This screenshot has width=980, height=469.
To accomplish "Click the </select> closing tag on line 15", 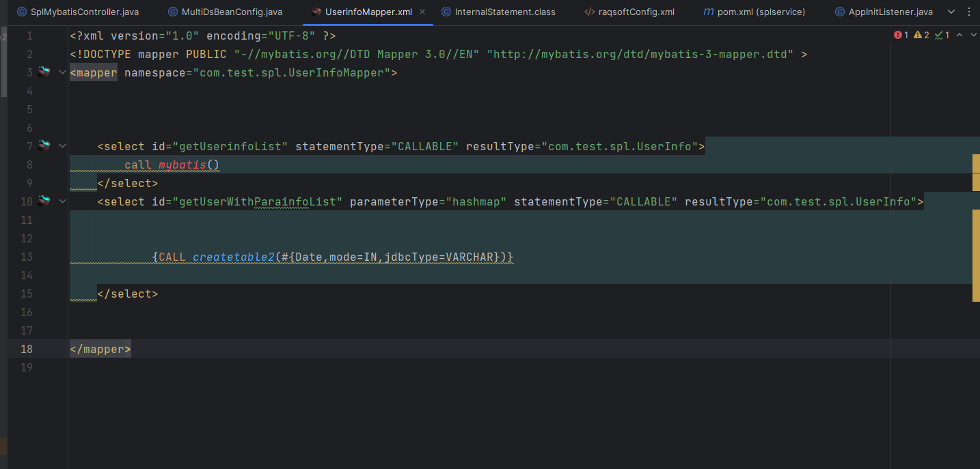I will [128, 294].
